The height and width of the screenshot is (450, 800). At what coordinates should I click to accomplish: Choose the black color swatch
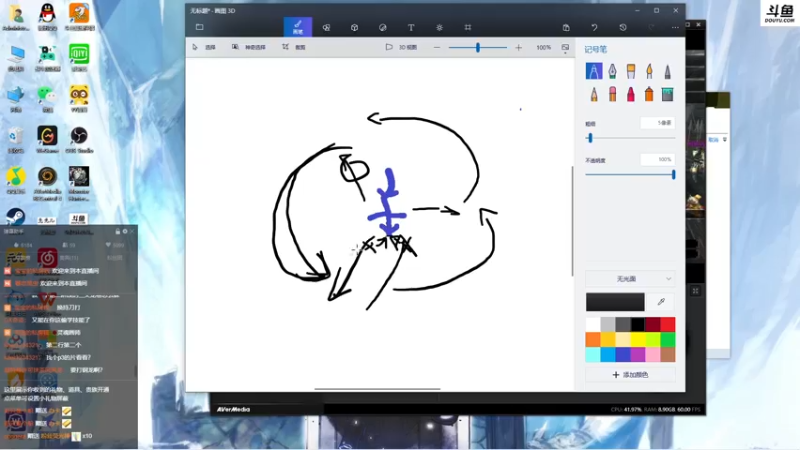638,324
